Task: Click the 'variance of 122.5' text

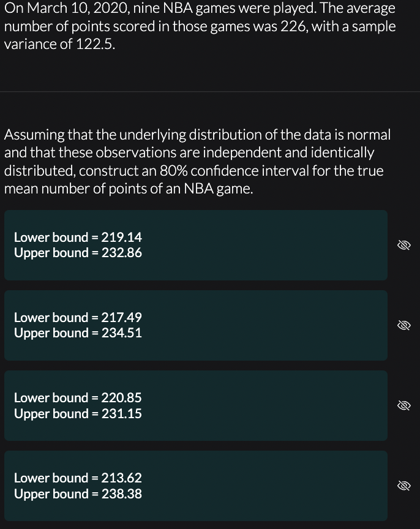Action: tap(59, 44)
